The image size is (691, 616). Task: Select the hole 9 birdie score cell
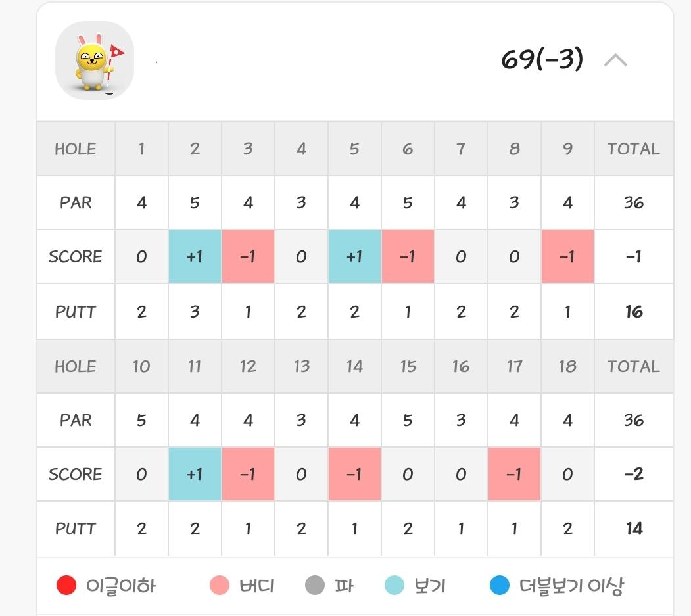click(x=567, y=256)
